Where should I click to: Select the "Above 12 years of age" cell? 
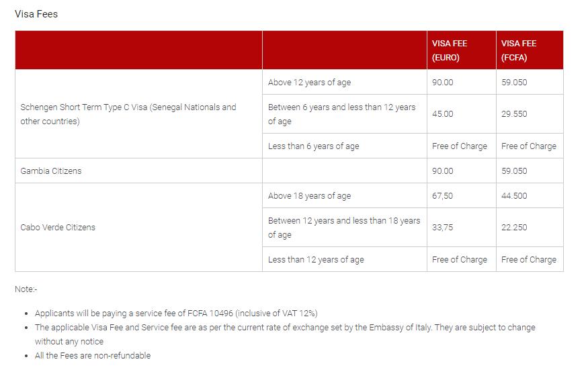click(309, 83)
